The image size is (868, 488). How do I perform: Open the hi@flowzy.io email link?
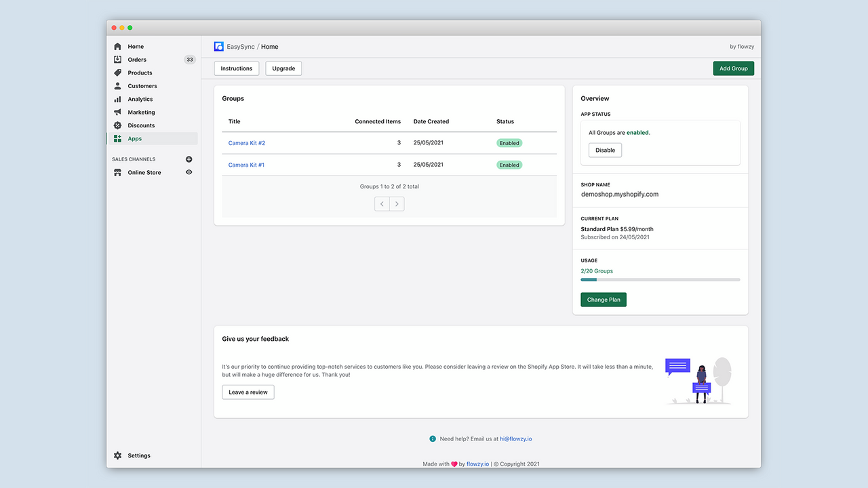coord(515,439)
